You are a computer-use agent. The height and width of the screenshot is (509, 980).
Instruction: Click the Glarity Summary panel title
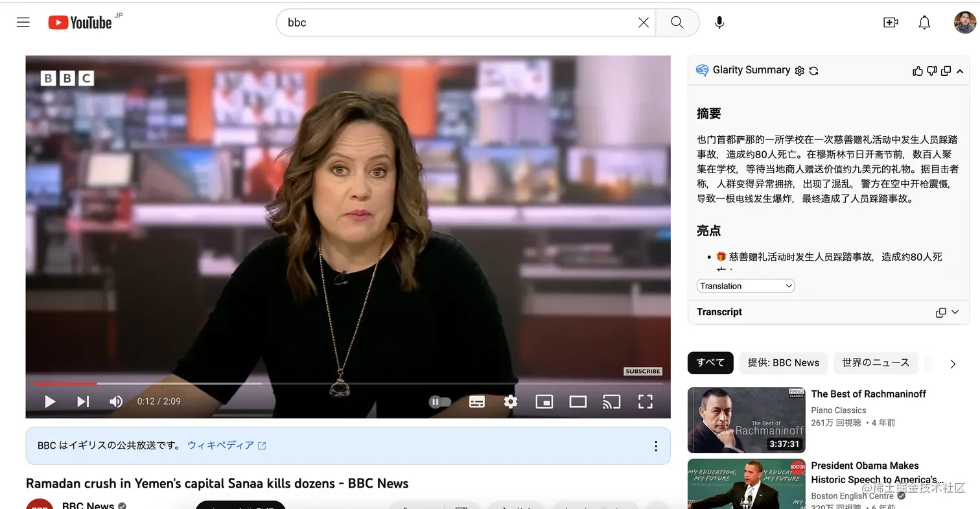[751, 70]
